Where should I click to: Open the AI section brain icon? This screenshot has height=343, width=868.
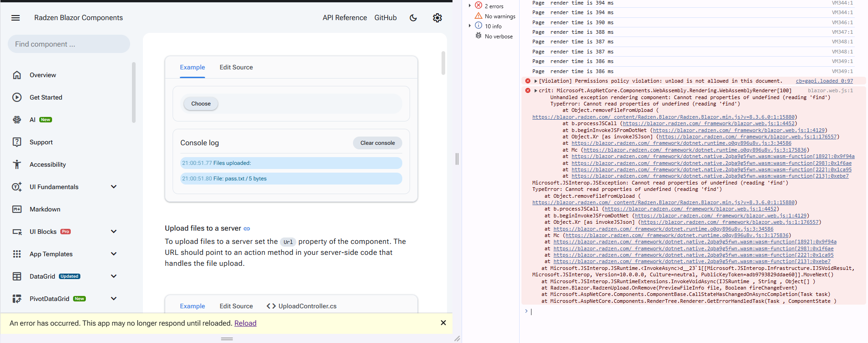click(17, 120)
